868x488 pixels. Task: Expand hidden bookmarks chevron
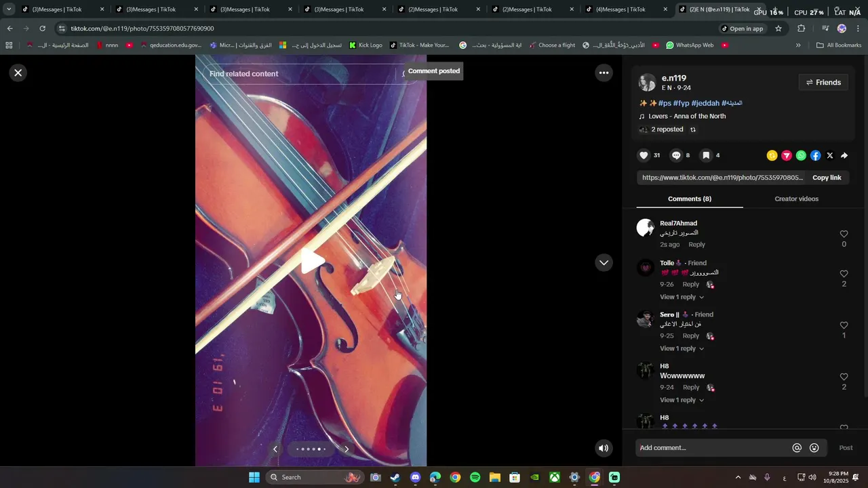click(x=798, y=45)
